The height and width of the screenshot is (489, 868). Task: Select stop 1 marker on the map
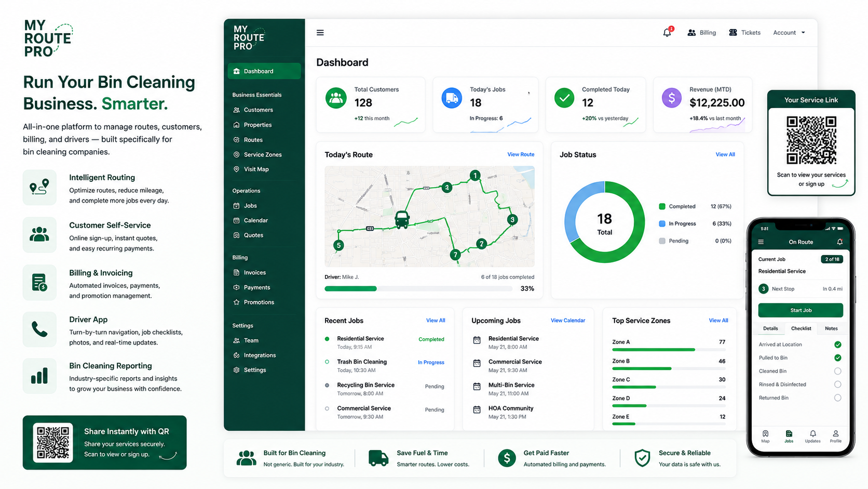click(x=474, y=176)
